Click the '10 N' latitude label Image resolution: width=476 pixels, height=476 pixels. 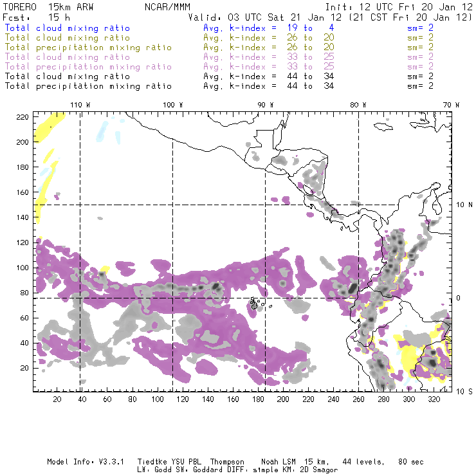(x=464, y=205)
